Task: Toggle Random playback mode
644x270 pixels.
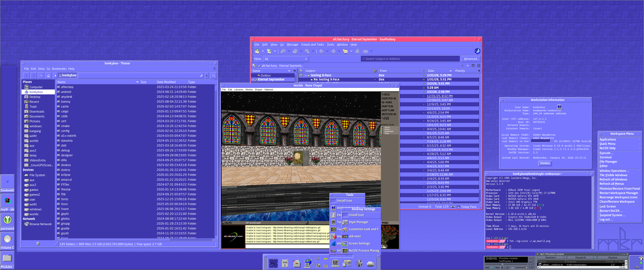Action: (x=613, y=257)
